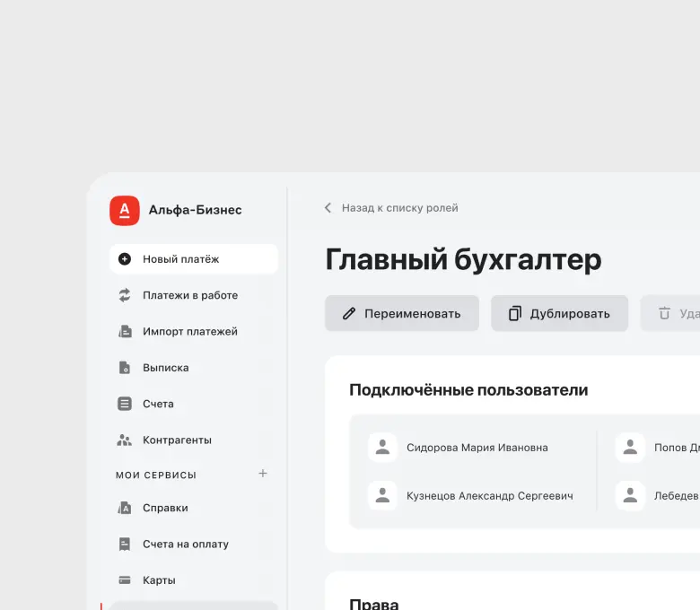Screen dimensions: 700x610
Task: Click the plus icon beside Новый платёж
Action: 125,259
